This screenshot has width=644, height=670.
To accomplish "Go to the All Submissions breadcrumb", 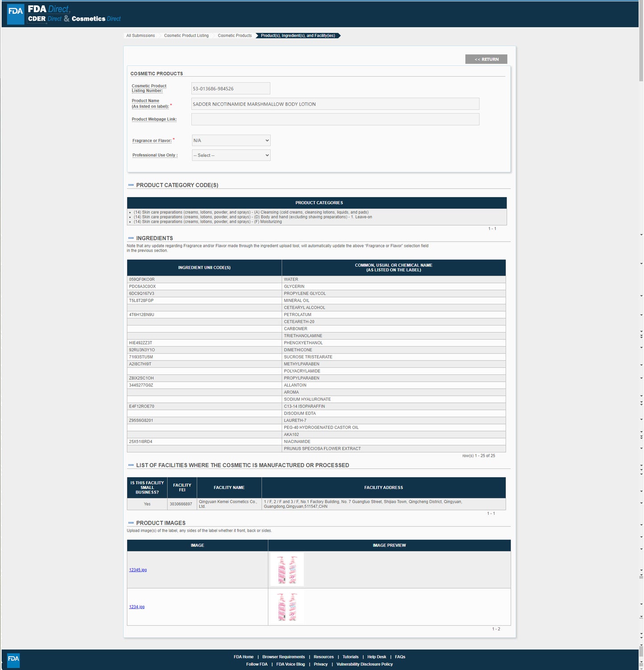I will point(140,36).
